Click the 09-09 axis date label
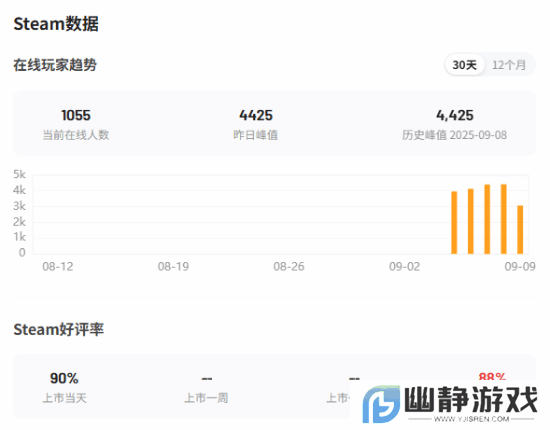 tap(520, 267)
